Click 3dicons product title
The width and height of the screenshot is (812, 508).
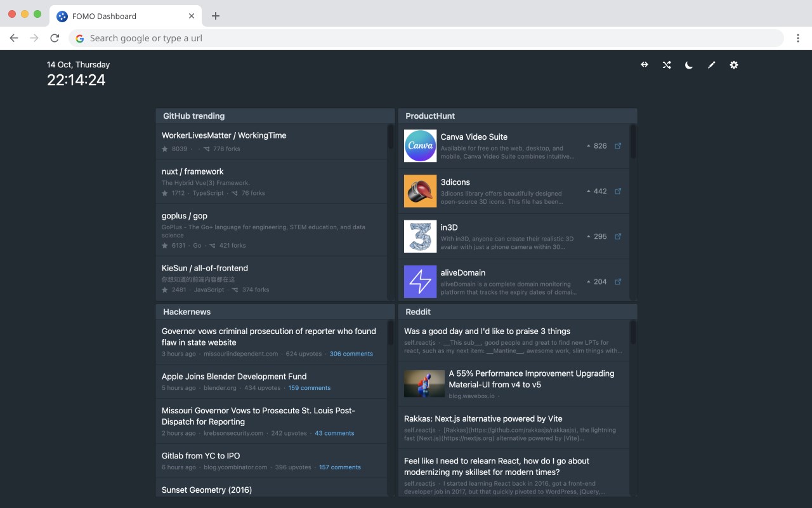click(x=455, y=182)
